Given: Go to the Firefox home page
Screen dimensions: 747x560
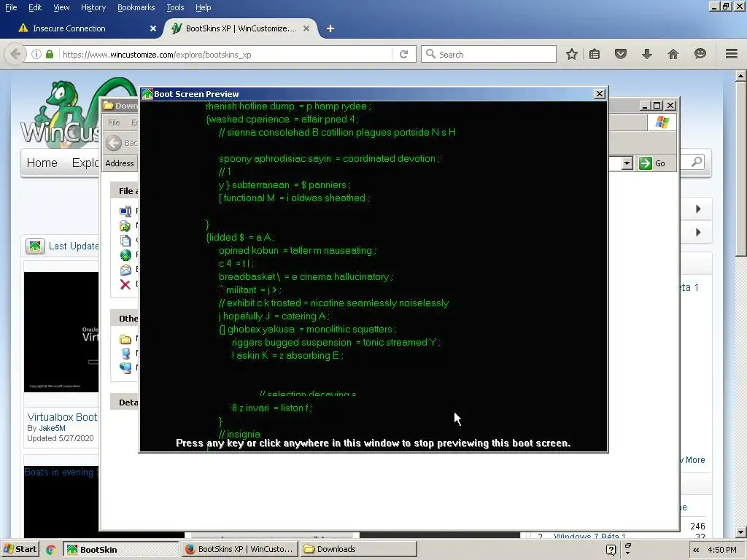Looking at the screenshot, I should 673,54.
